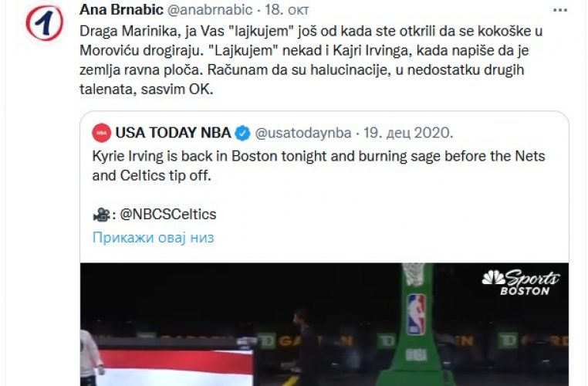Image resolution: width=588 pixels, height=386 pixels.
Task: Open the three-dot more options menu
Action: (x=560, y=11)
